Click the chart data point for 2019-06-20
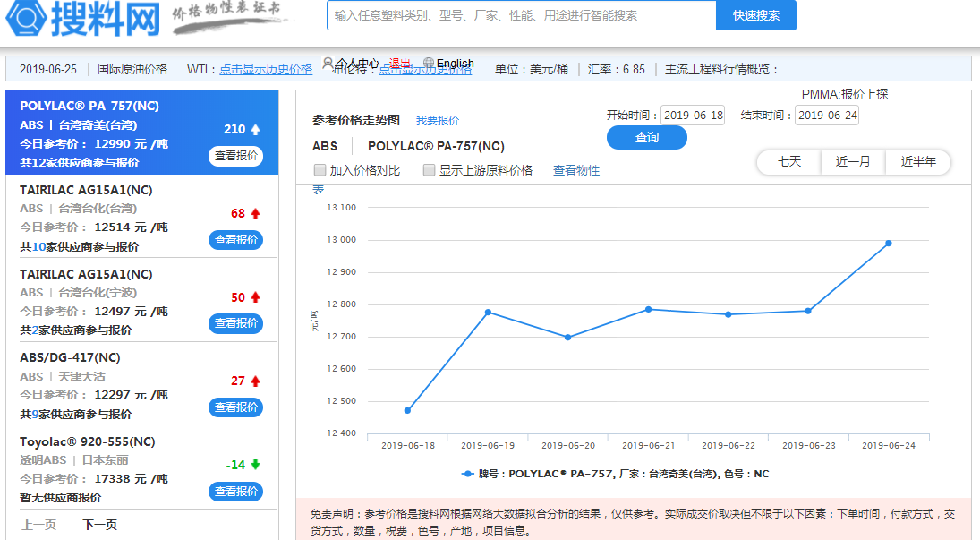This screenshot has width=980, height=540. point(567,338)
